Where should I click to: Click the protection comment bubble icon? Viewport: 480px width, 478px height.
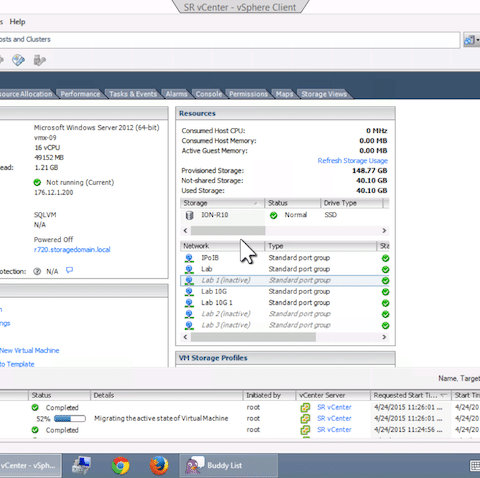69,270
